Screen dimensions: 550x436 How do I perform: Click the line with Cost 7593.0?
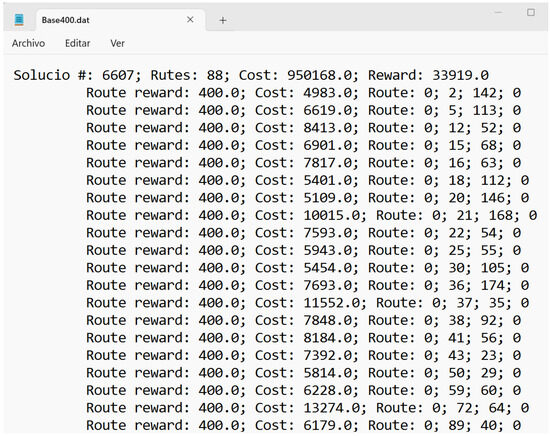point(303,233)
